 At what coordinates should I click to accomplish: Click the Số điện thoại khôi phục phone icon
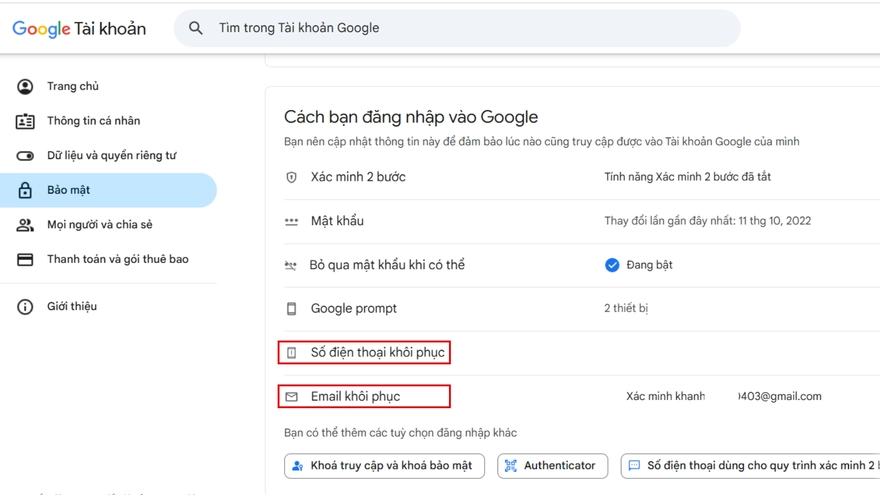point(291,352)
